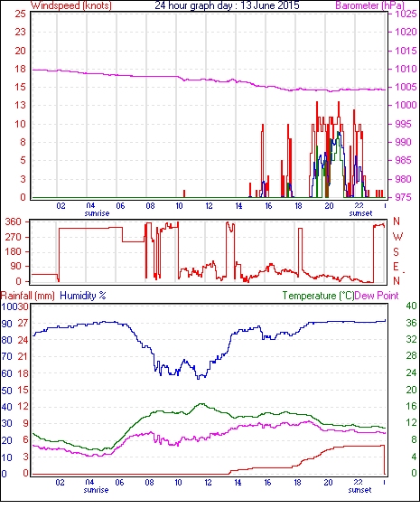
Task: Click the 20 hour tick on bottom graph
Action: point(328,483)
